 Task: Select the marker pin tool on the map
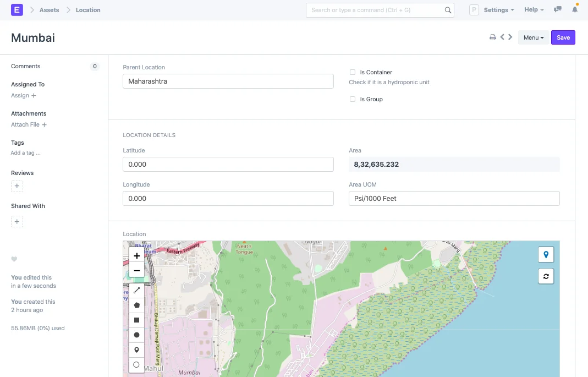point(136,349)
